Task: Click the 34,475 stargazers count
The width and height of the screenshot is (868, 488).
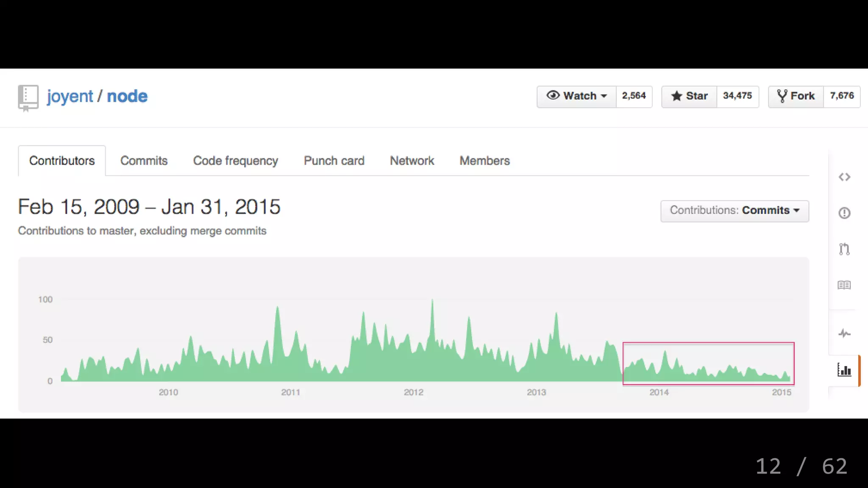Action: click(737, 96)
